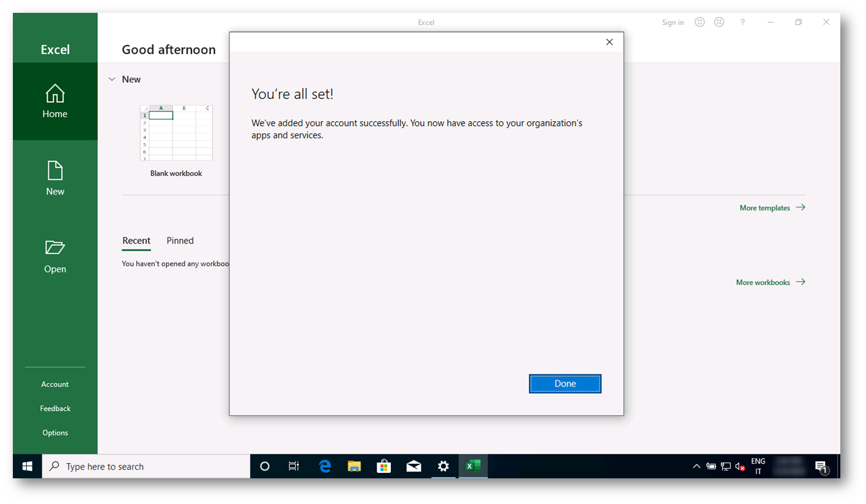The image size is (866, 504).
Task: Click the ENG IT language indicator
Action: point(758,466)
